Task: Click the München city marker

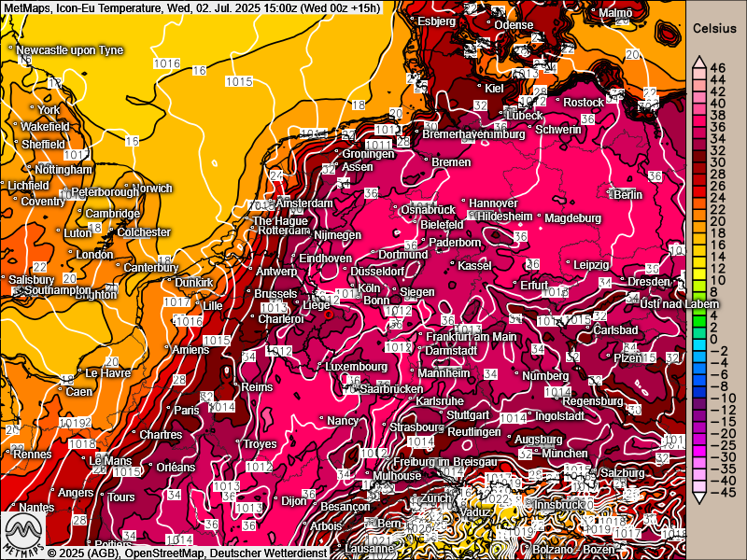Action: [536, 453]
